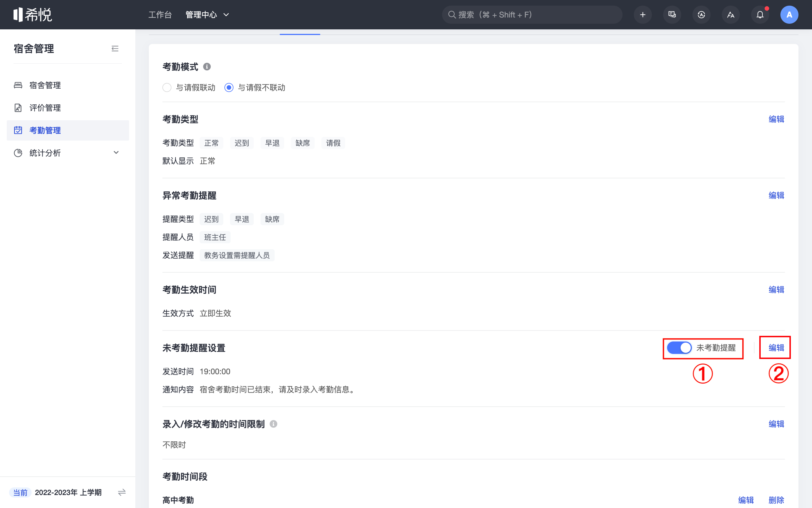Image resolution: width=812 pixels, height=508 pixels.
Task: Click the 不限时 value
Action: (174, 445)
